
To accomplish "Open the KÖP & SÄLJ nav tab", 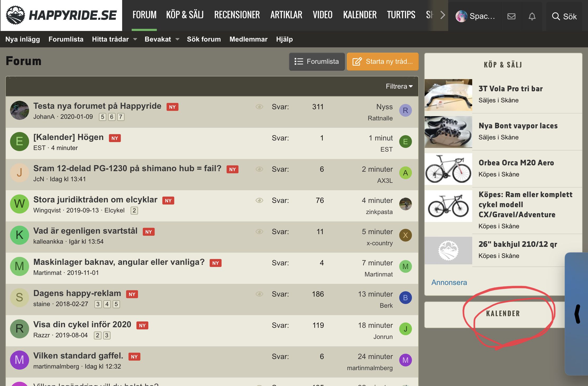I will coord(185,15).
